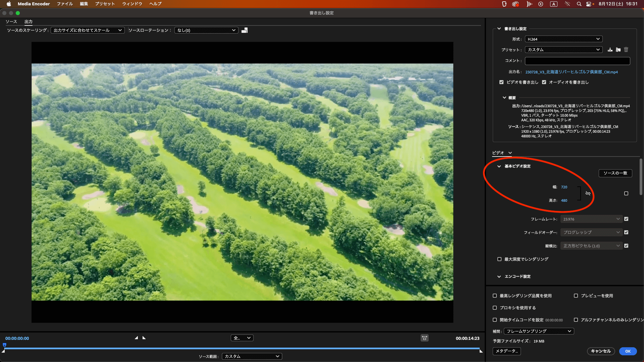Open the source range カスタム dropdown

(x=252, y=356)
